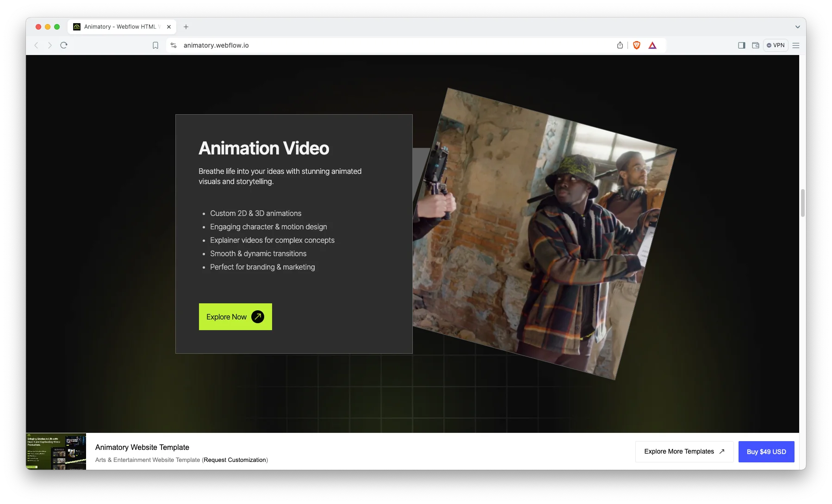View site settings icon left of URL

tap(174, 45)
